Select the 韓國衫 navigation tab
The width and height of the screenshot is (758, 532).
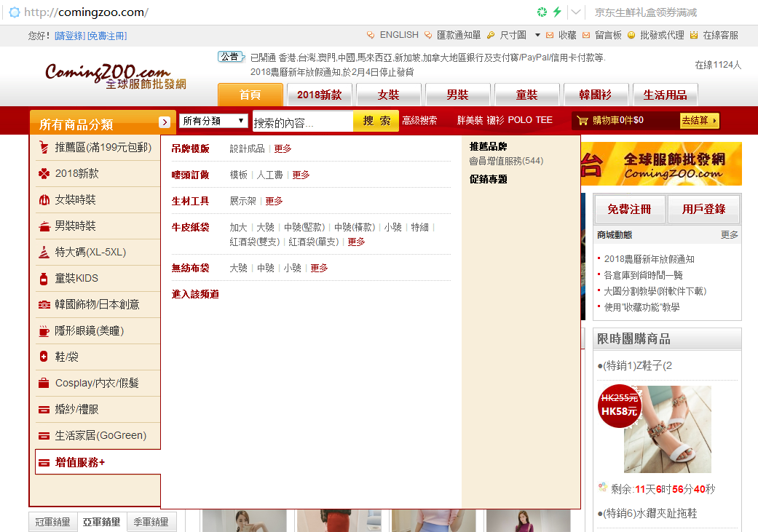tap(595, 95)
